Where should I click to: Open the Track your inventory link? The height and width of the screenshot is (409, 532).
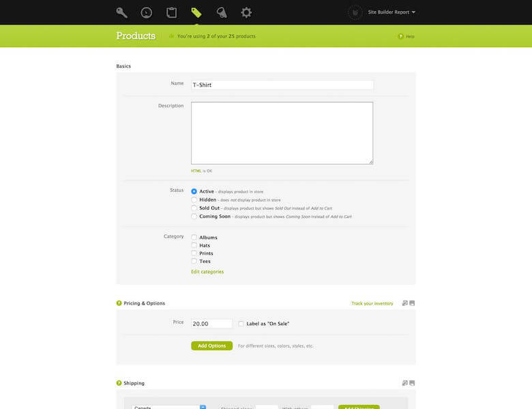[x=372, y=303]
